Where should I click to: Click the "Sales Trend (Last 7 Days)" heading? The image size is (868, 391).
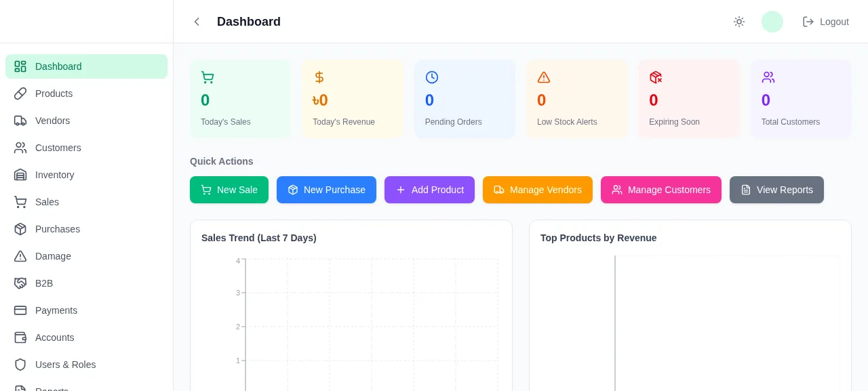259,238
